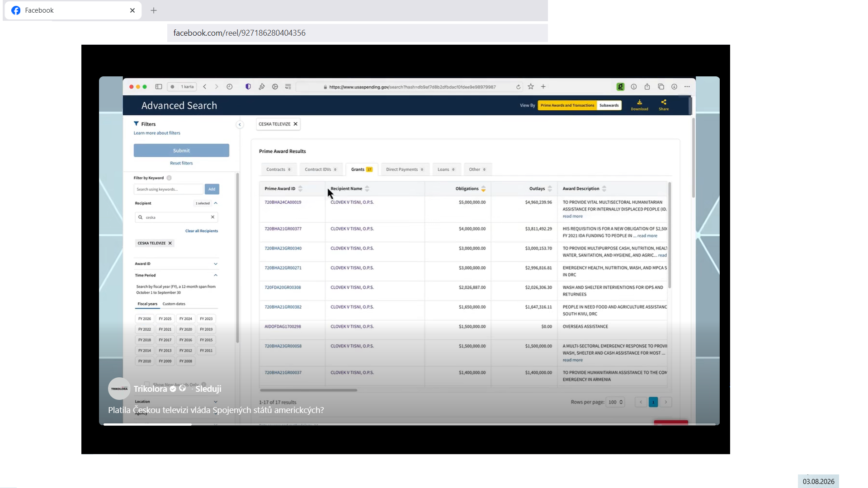Open the Safari more options ellipsis
Image resolution: width=868 pixels, height=488 pixels.
pos(687,87)
